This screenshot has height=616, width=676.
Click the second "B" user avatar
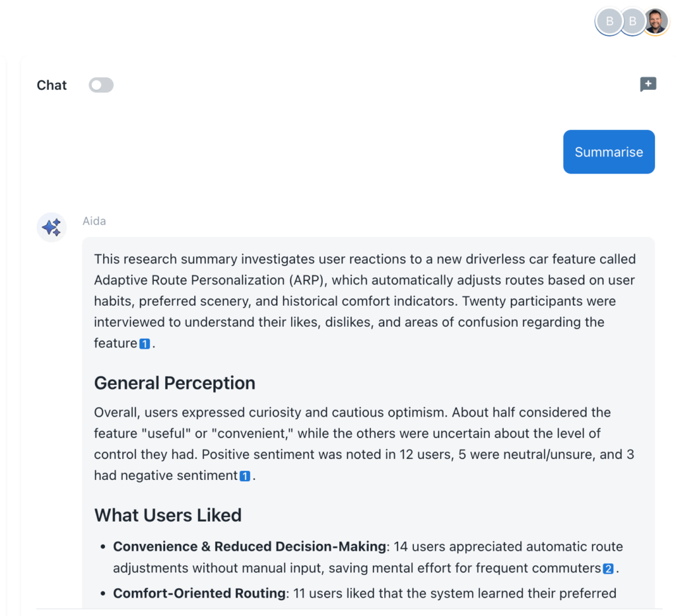632,22
